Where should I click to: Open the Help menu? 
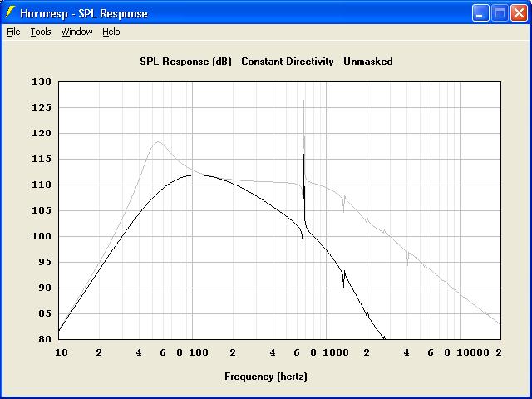(x=111, y=32)
